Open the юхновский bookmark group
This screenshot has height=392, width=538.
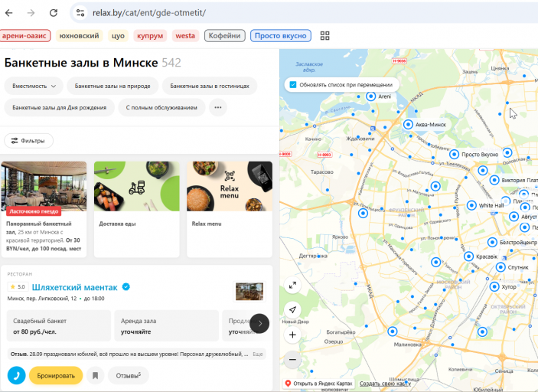click(80, 36)
